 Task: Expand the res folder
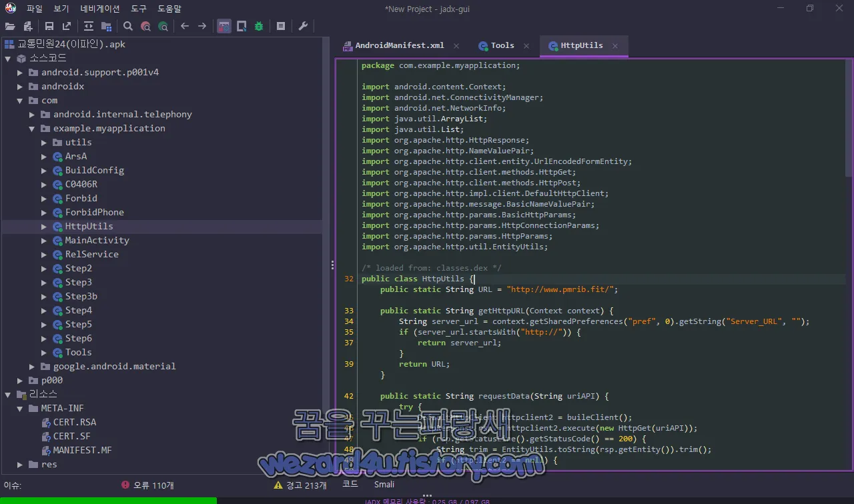pos(20,465)
